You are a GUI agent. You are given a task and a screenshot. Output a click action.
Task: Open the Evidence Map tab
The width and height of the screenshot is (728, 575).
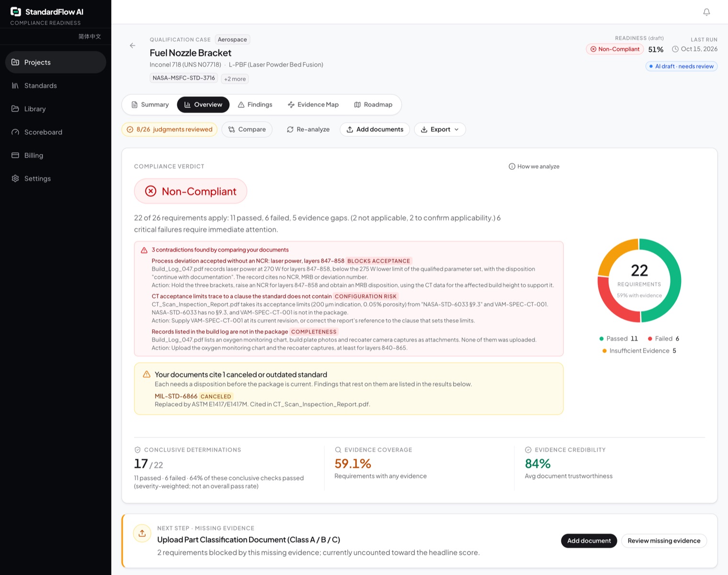point(313,104)
